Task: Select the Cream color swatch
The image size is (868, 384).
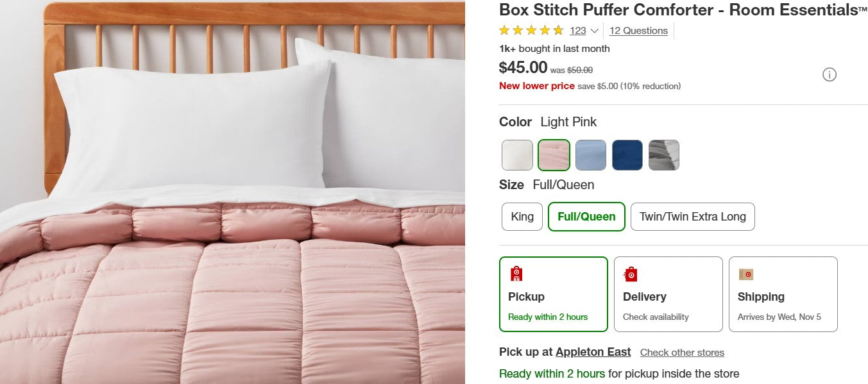Action: (517, 154)
